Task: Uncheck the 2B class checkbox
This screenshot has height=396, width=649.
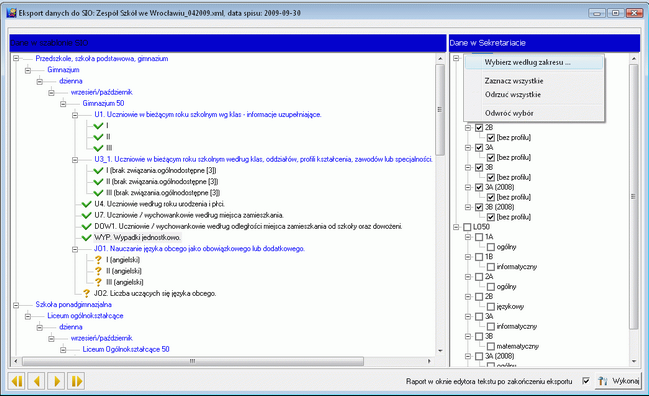Action: [x=479, y=127]
